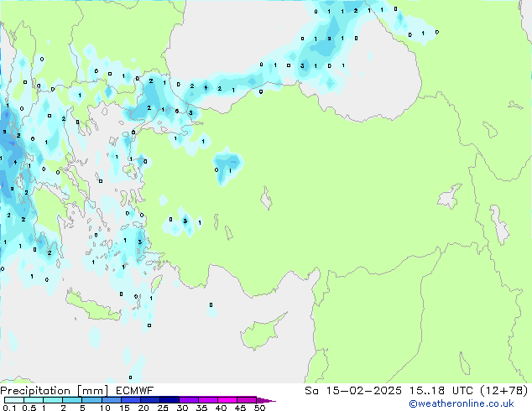Select the date text 'Sa 15-02-2025'
The width and height of the screenshot is (532, 411).
point(353,391)
